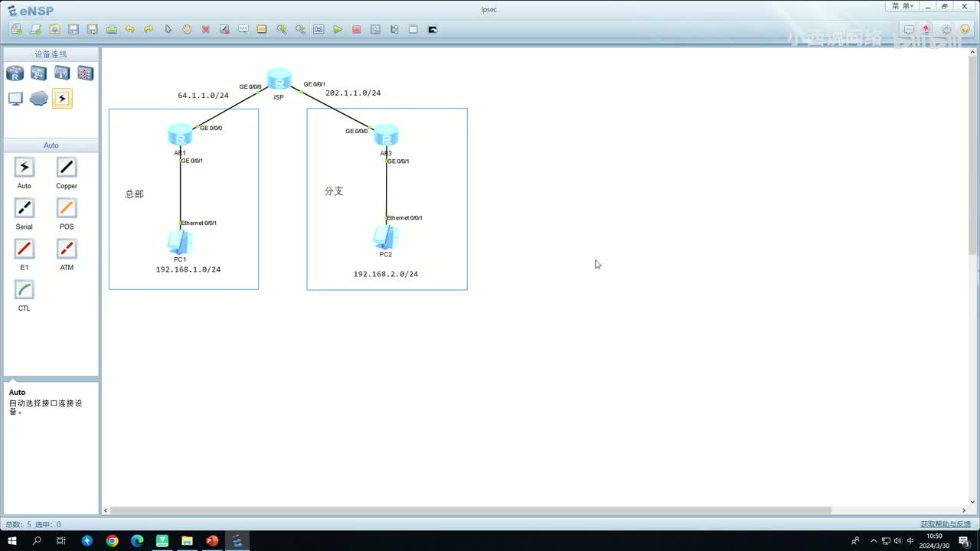Screen dimensions: 980x551
Task: Choose the Router device category icon
Action: 15,73
